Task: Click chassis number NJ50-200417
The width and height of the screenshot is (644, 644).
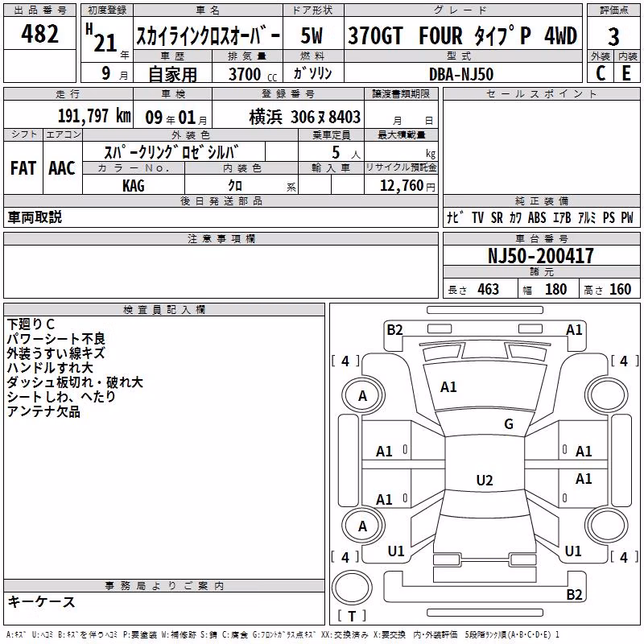Action: [540, 256]
